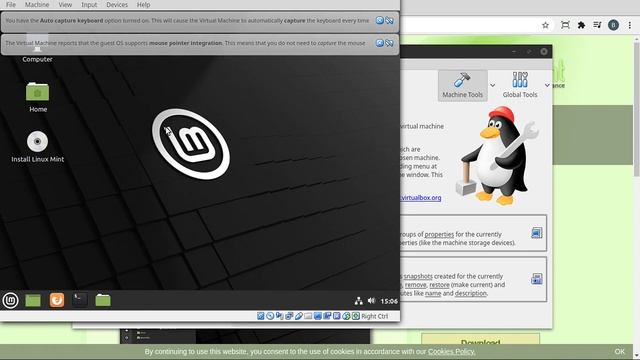The height and width of the screenshot is (360, 640).
Task: Dismiss the Auto capture keyboard notification
Action: [380, 20]
